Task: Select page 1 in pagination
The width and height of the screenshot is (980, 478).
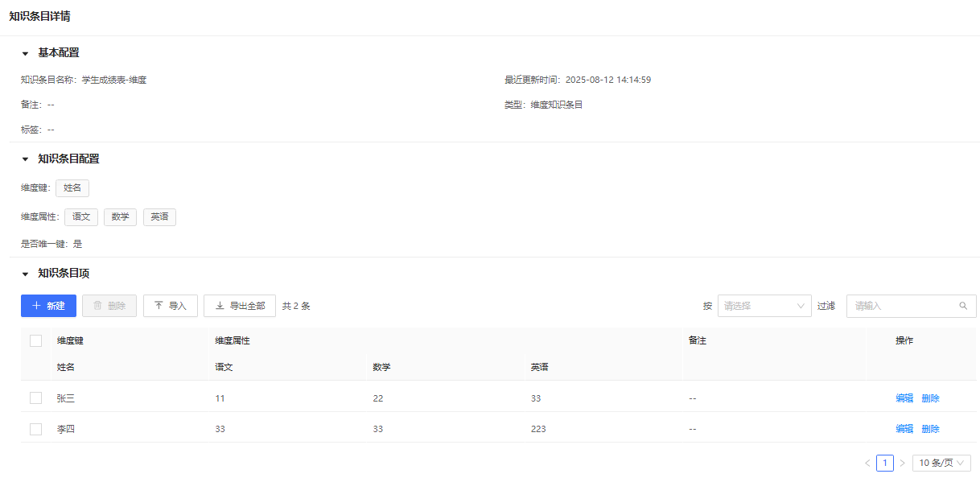Action: pos(884,463)
